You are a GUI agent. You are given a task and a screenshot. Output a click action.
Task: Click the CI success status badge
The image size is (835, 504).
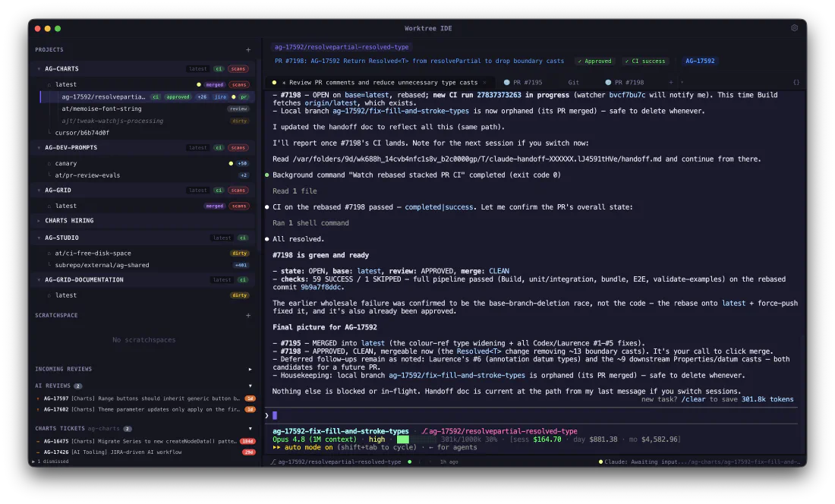click(x=645, y=61)
